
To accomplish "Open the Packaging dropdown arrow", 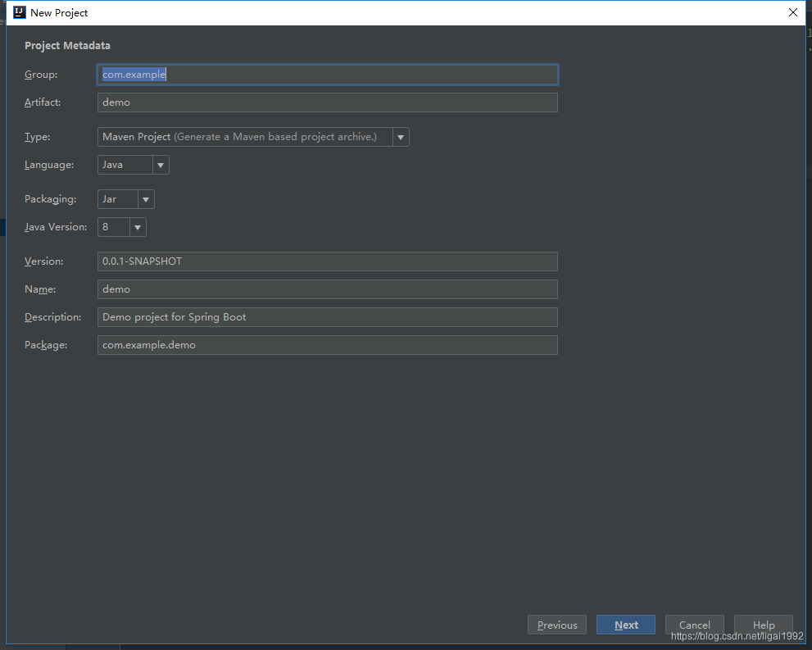I will pos(146,199).
